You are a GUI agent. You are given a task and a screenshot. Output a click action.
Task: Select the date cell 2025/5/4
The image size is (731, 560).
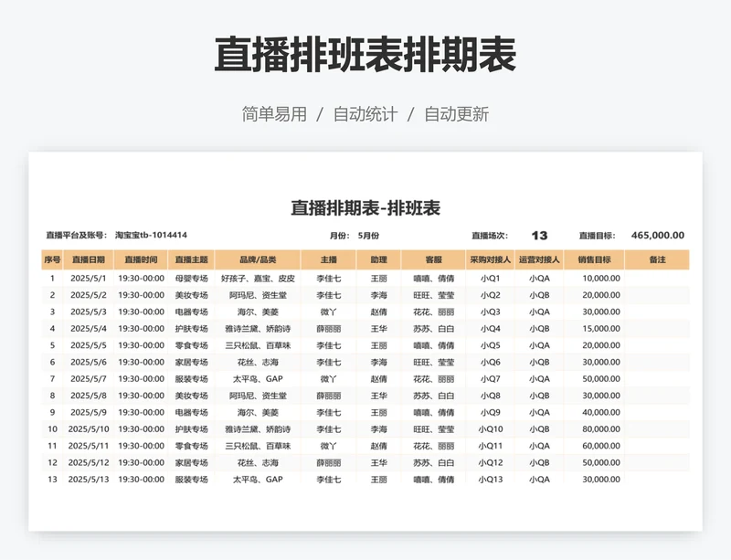tap(88, 329)
